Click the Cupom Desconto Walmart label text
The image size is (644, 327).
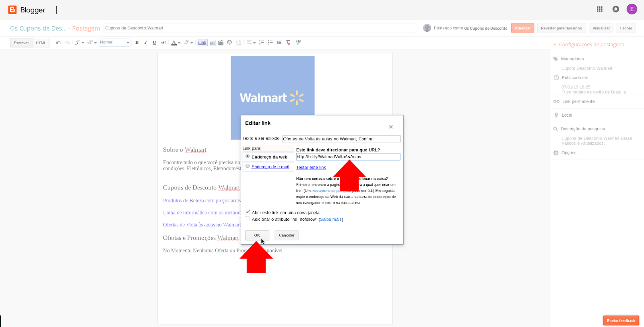(587, 68)
